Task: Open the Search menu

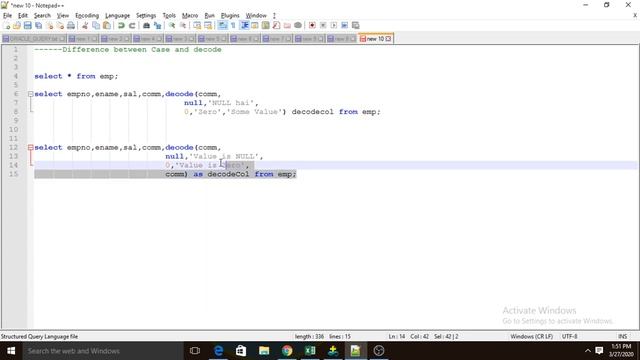Action: (42, 16)
